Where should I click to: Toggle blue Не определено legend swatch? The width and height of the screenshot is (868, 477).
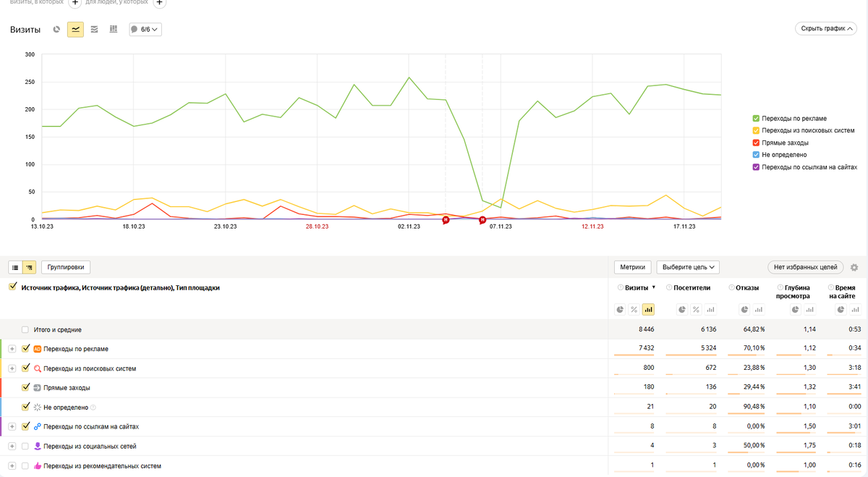(756, 155)
